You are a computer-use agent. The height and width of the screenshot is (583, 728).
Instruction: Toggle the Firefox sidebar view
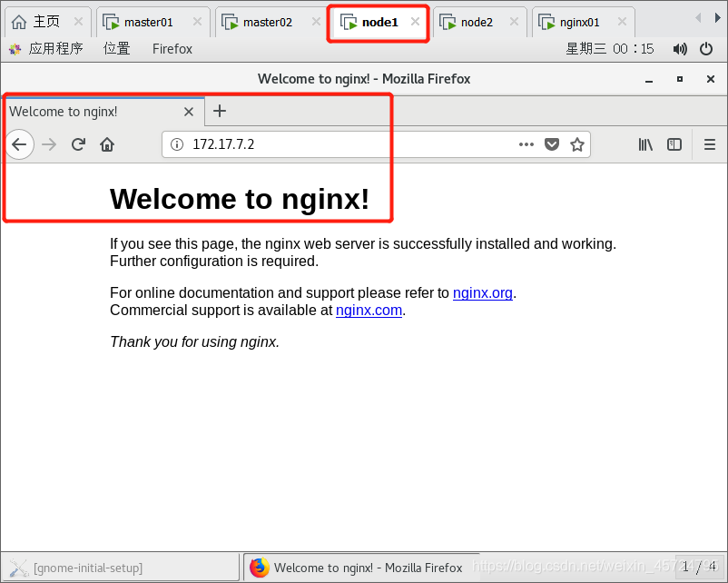coord(674,144)
